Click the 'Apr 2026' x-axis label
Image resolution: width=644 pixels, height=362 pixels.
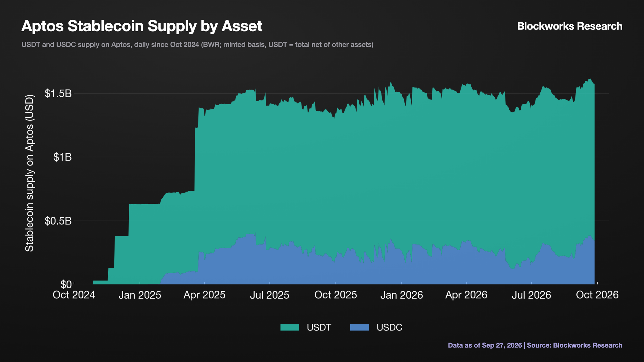[466, 295]
